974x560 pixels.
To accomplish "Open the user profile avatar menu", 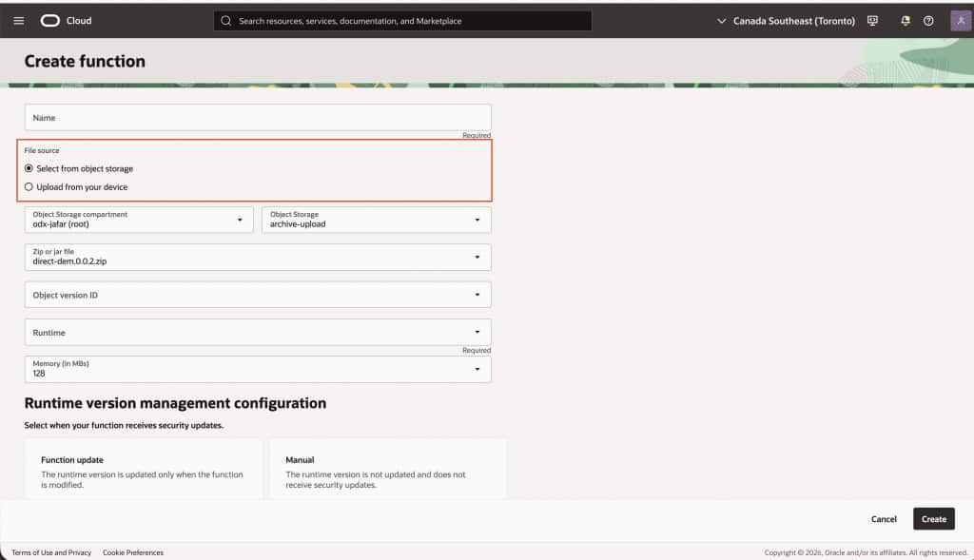I will coord(961,21).
